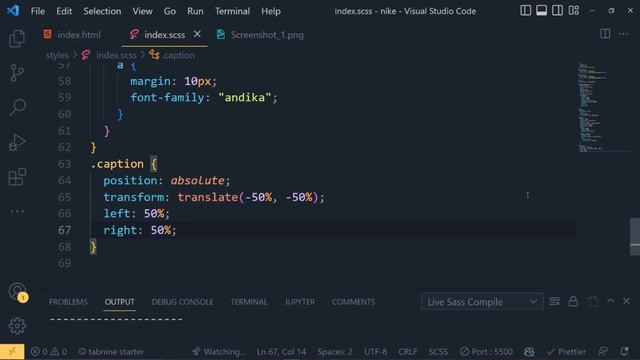The image size is (640, 360).
Task: Click the styles breadcrumb folder
Action: coord(57,55)
